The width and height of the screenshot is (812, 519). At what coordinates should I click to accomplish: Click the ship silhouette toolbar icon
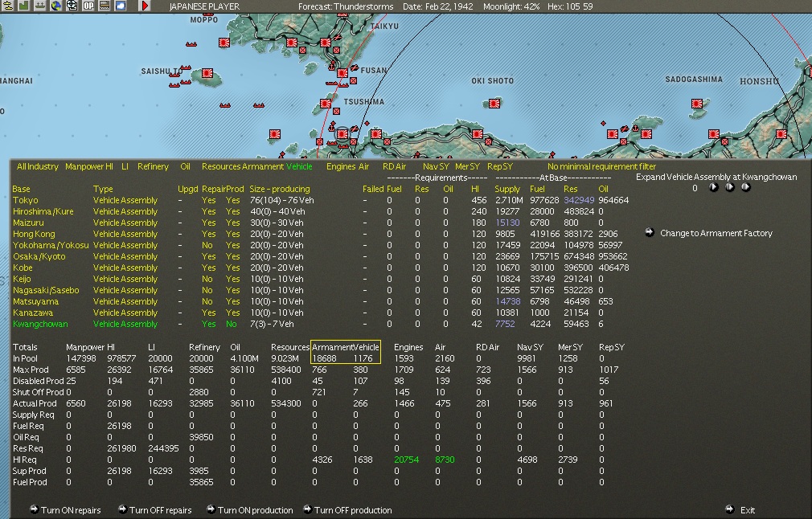(x=40, y=6)
